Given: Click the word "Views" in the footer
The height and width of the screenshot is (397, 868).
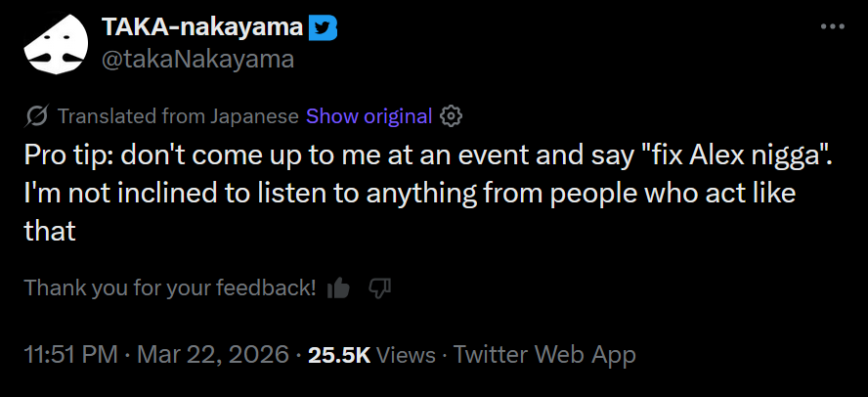Looking at the screenshot, I should pos(405,354).
